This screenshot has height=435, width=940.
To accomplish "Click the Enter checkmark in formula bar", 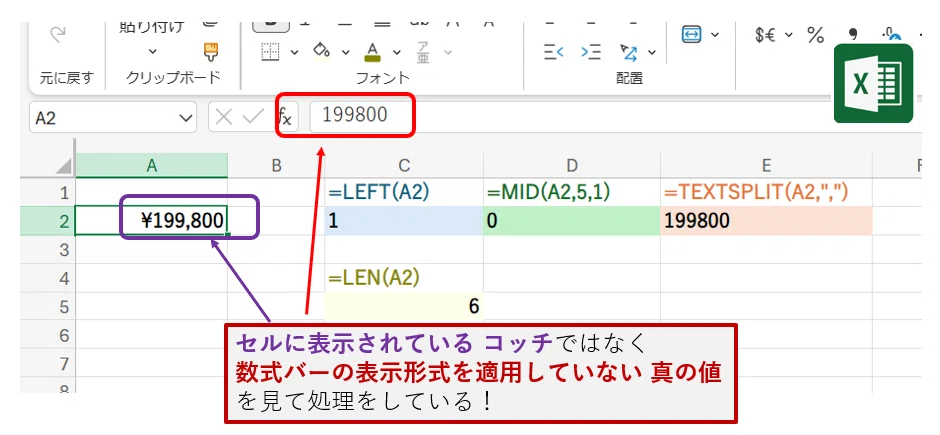I will point(253,117).
